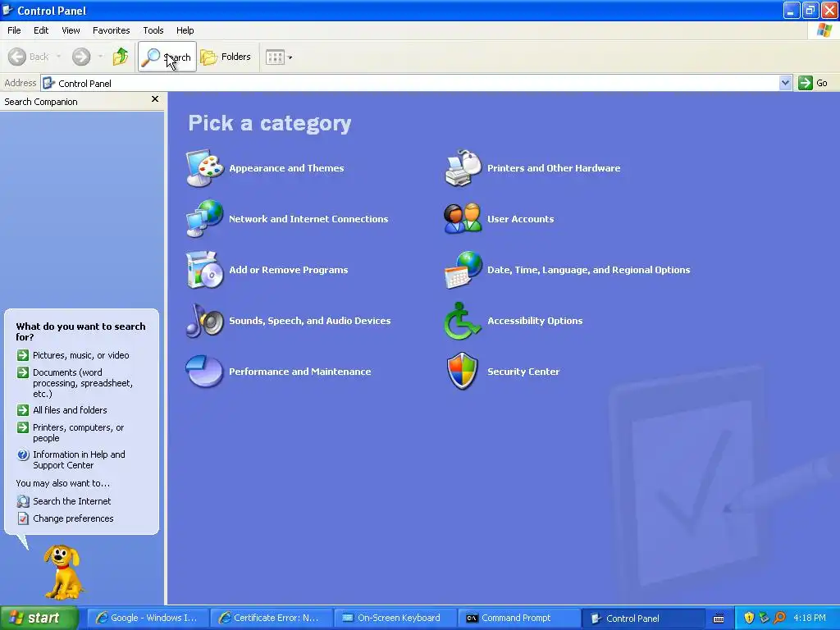Click Change preferences in Search Companion
The width and height of the screenshot is (840, 630).
coord(73,518)
